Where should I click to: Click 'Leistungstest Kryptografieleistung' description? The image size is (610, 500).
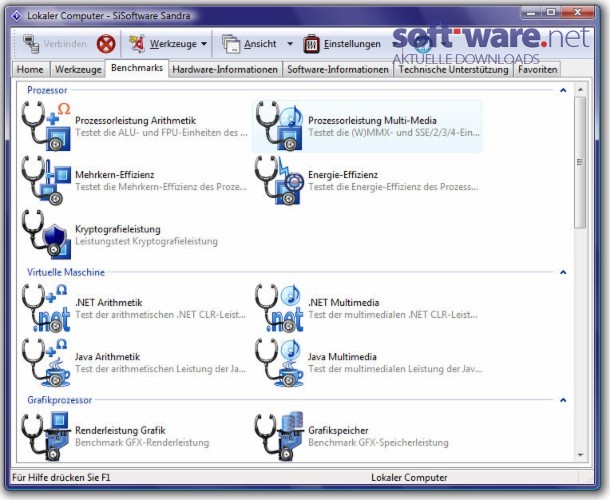click(146, 241)
